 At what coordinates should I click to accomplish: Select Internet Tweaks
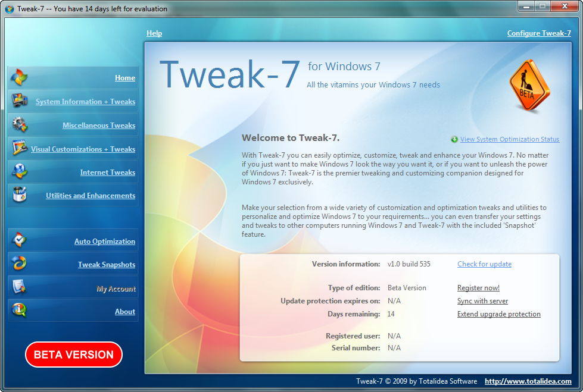tap(108, 173)
